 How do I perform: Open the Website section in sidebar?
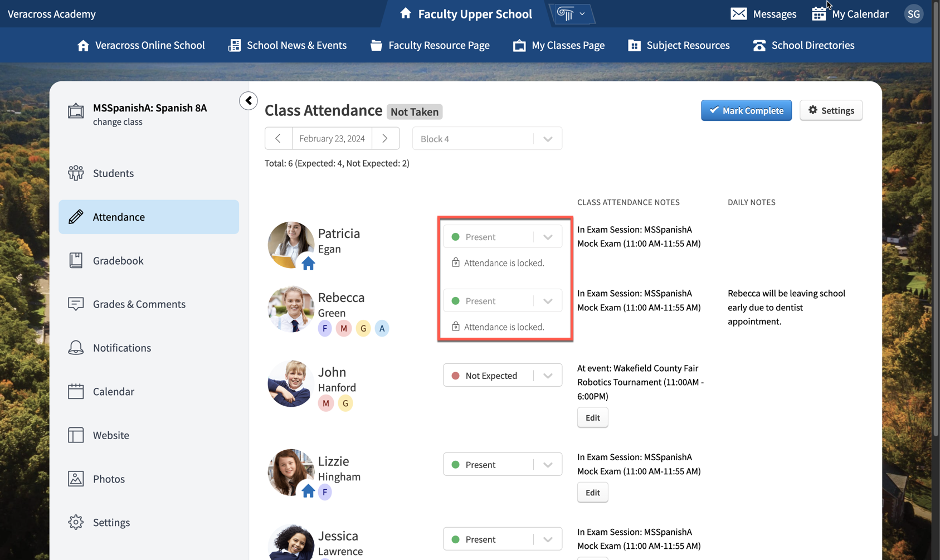(x=111, y=435)
